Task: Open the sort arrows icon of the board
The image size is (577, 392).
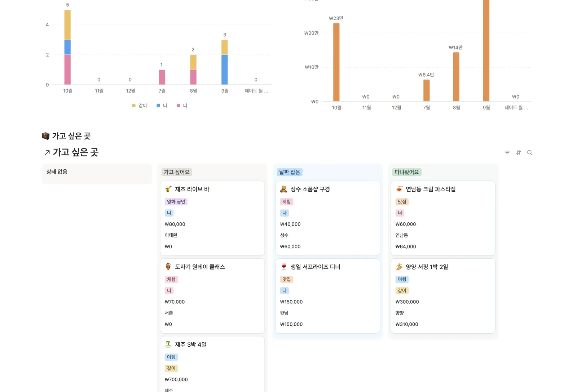Action: coord(518,153)
